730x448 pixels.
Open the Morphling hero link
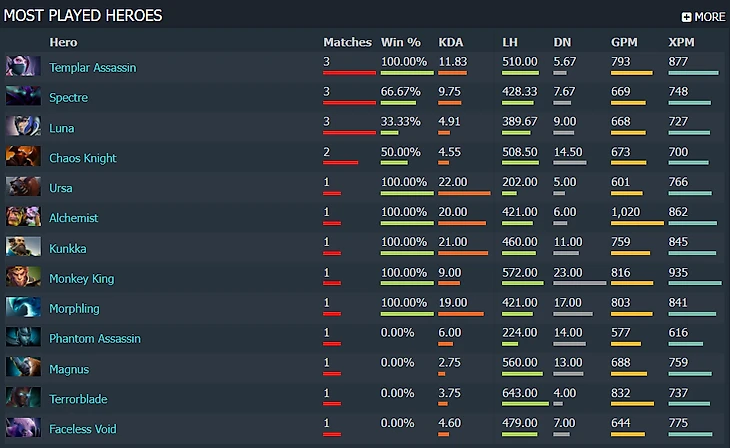click(74, 309)
